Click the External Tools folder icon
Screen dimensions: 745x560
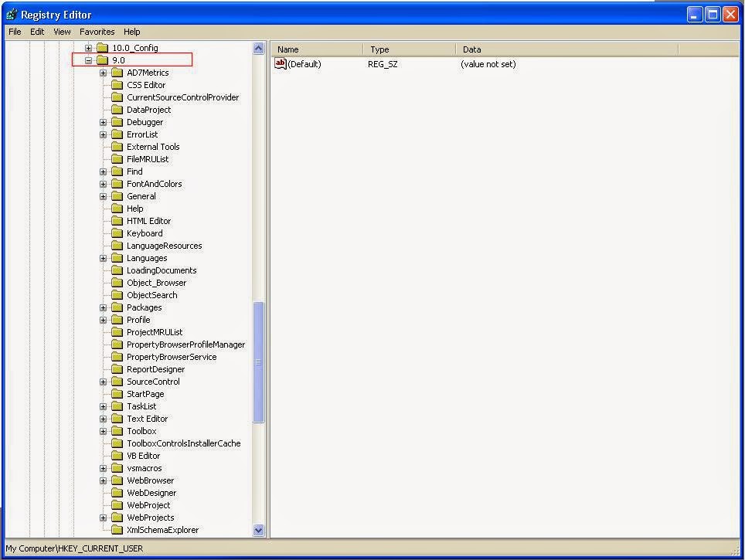(117, 146)
